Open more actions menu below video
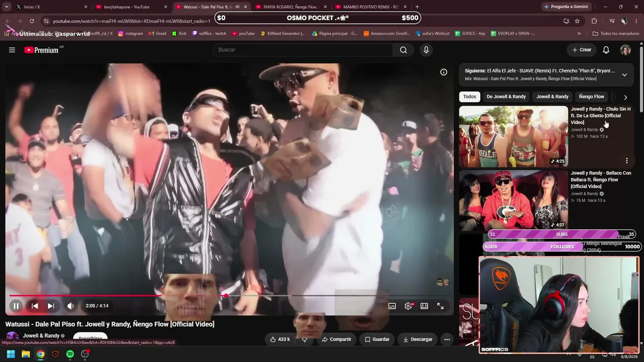Image resolution: width=644 pixels, height=362 pixels. (x=447, y=339)
